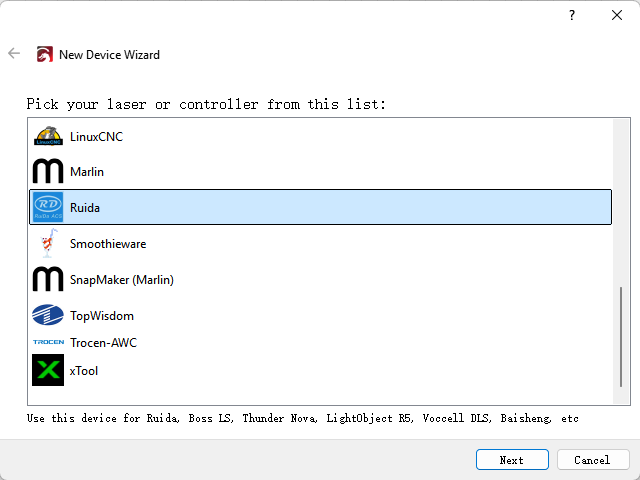
Task: Click the LightBurn wizard title icon
Action: point(44,55)
